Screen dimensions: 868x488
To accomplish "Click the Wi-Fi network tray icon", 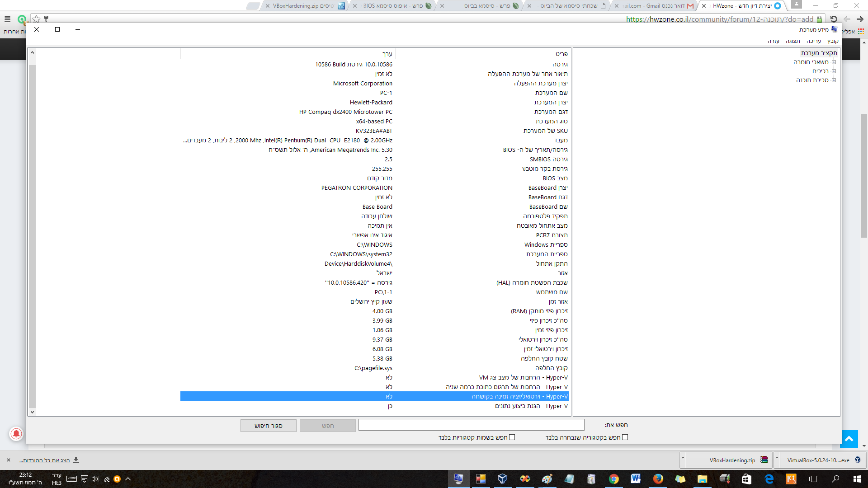I will point(107,479).
